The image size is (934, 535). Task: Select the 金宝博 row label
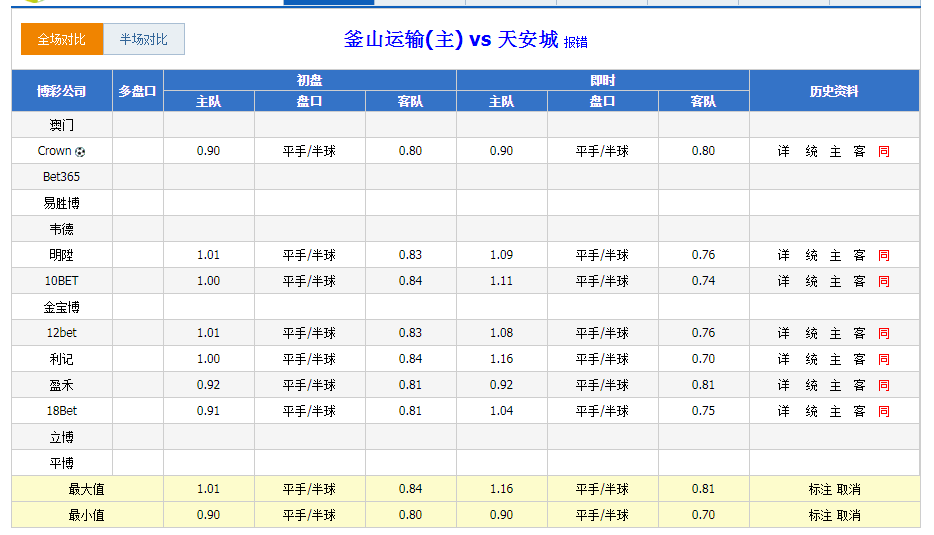(x=61, y=307)
